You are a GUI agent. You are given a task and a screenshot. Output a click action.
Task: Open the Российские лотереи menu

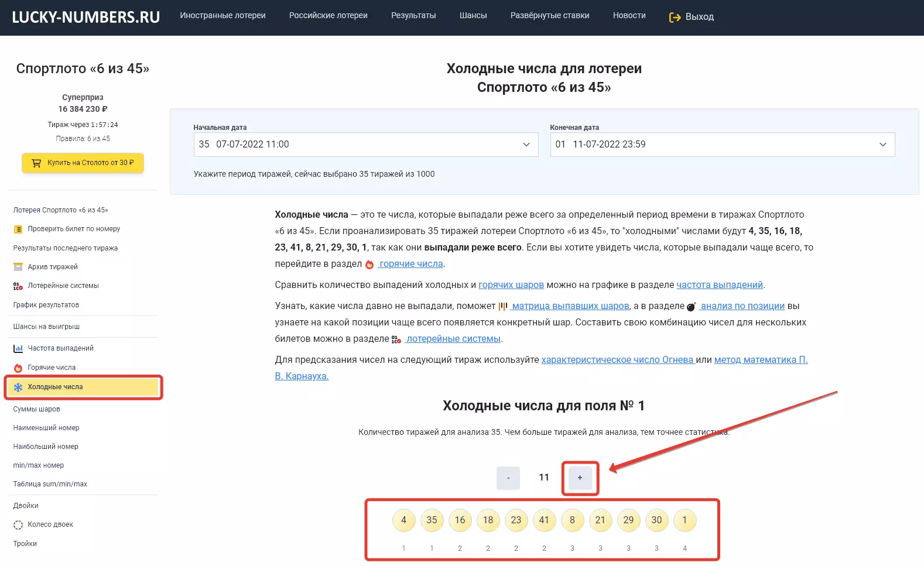328,16
